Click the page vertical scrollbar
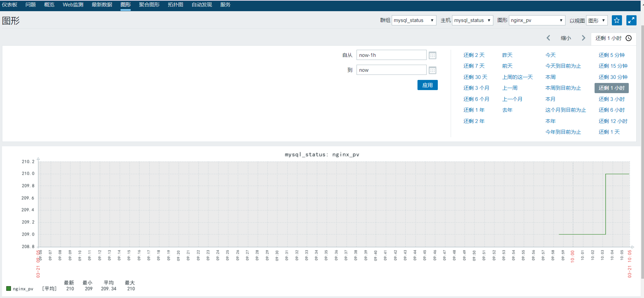644x298 pixels. [642, 152]
